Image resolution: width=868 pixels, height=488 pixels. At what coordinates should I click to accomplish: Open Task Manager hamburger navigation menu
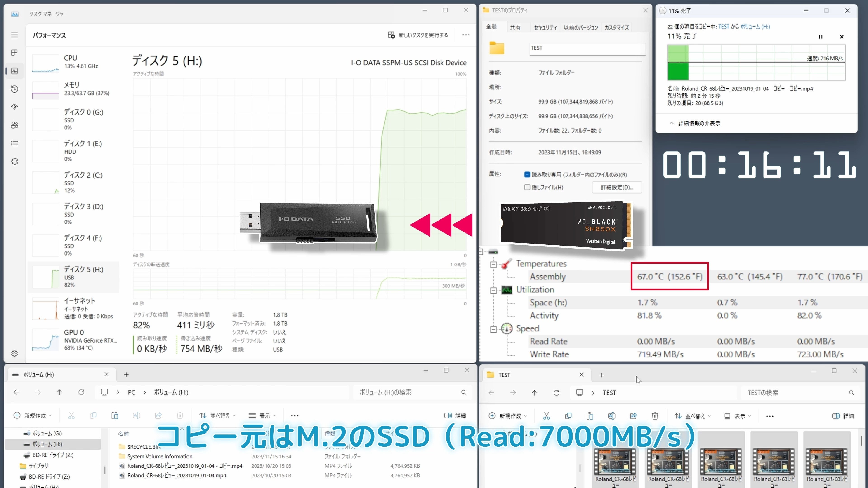click(14, 35)
